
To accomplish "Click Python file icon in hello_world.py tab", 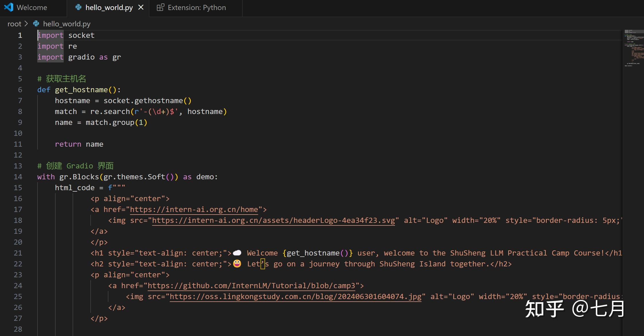I will [x=78, y=7].
